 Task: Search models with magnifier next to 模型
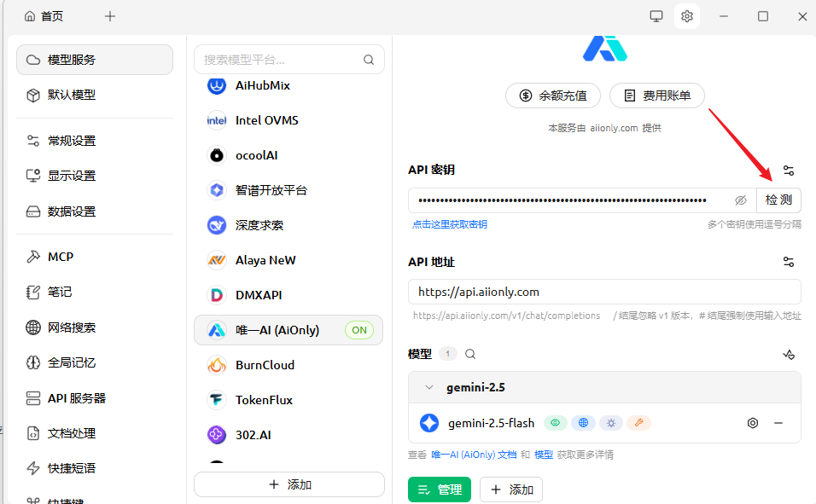(x=470, y=354)
